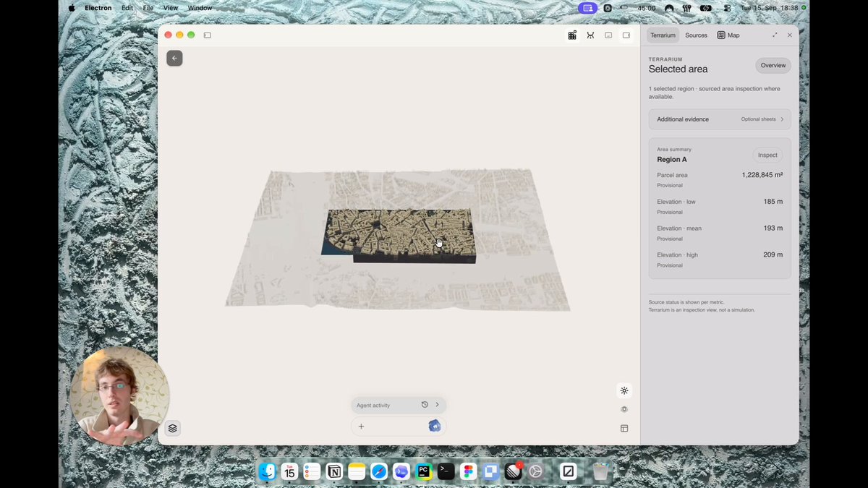868x488 pixels.
Task: Expand the Agent activity chevron
Action: pyautogui.click(x=437, y=405)
